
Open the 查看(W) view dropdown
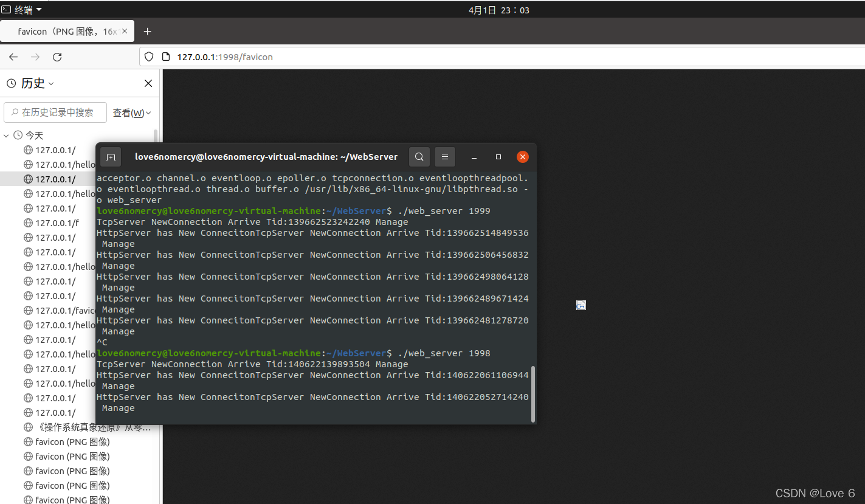click(132, 112)
